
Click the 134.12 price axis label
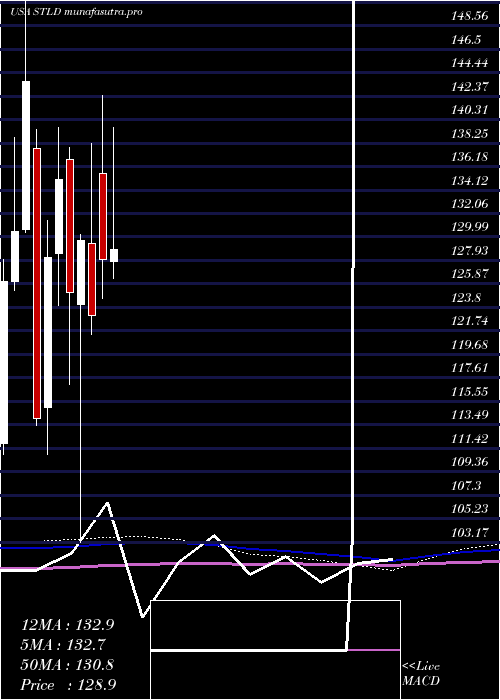click(x=470, y=180)
